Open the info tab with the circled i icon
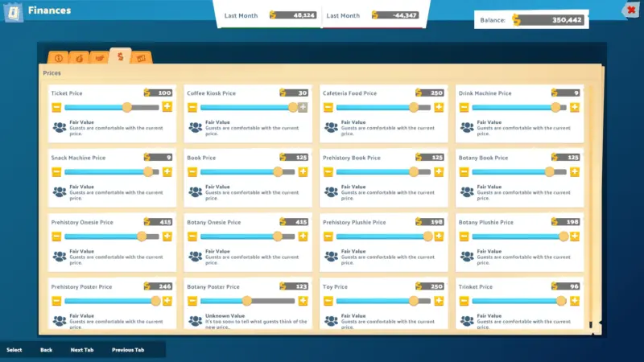The height and width of the screenshot is (362, 644). pyautogui.click(x=58, y=58)
